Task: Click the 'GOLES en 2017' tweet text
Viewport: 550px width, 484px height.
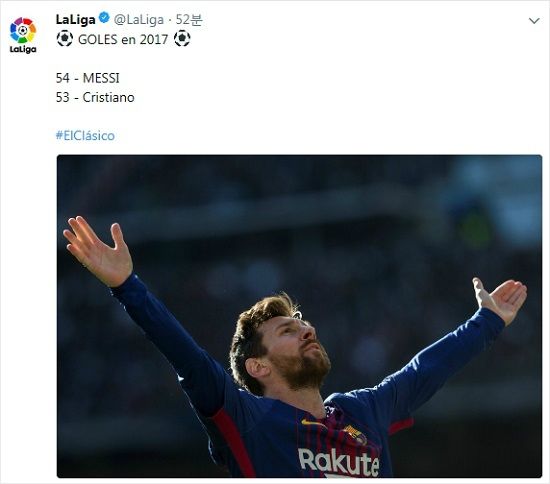Action: [123, 39]
